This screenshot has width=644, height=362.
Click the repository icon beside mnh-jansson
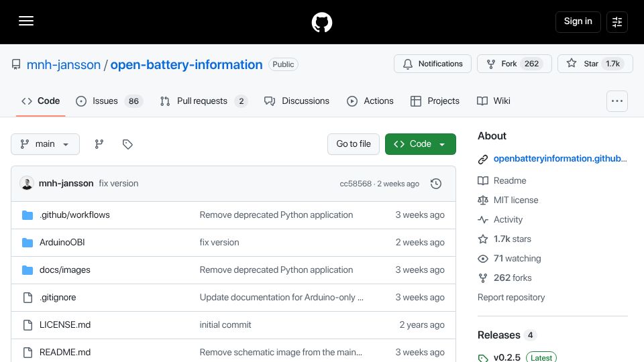click(x=16, y=64)
